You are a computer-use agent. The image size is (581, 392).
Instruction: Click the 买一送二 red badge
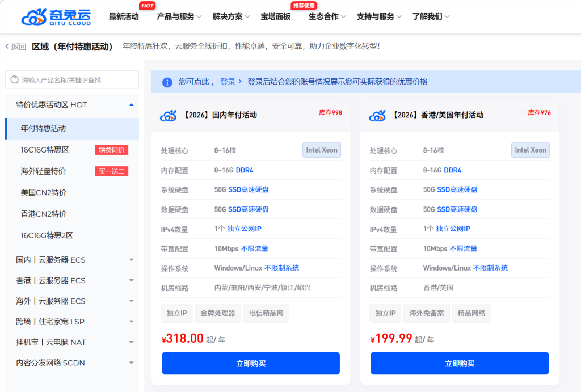[x=111, y=171]
